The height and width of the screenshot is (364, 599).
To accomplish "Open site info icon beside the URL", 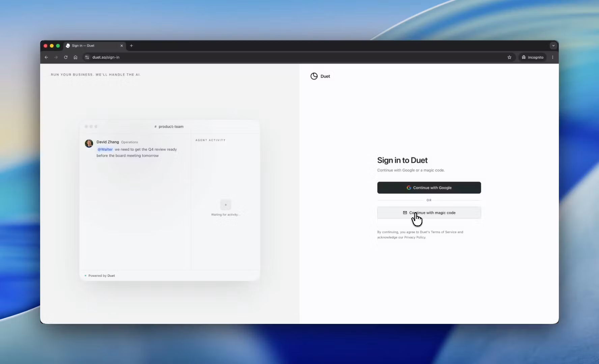I will (x=87, y=57).
